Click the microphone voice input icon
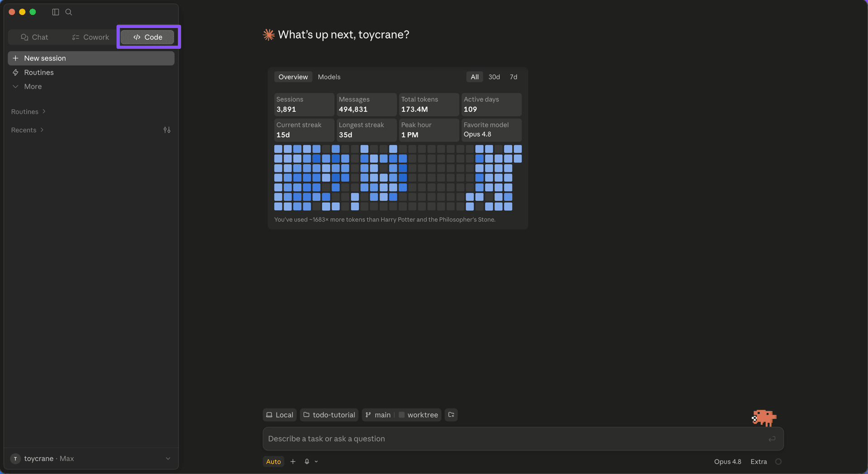Viewport: 868px width, 474px height. pyautogui.click(x=307, y=461)
